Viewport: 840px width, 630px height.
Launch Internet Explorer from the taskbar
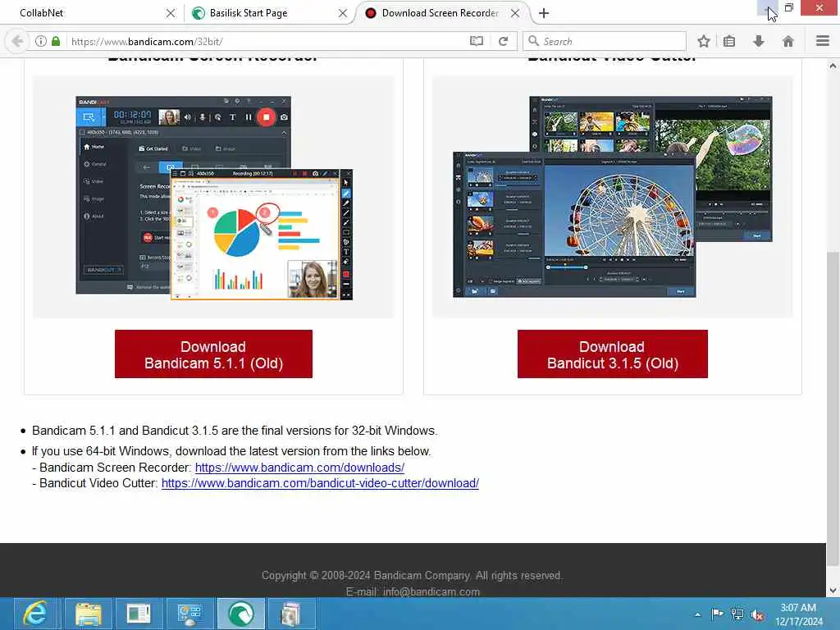coord(35,614)
